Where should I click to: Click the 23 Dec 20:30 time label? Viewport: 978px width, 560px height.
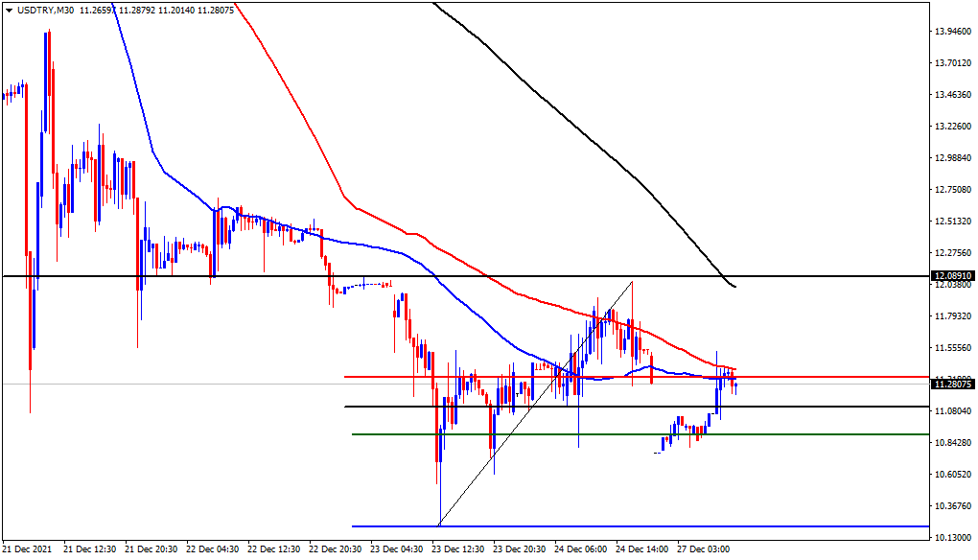pos(521,549)
